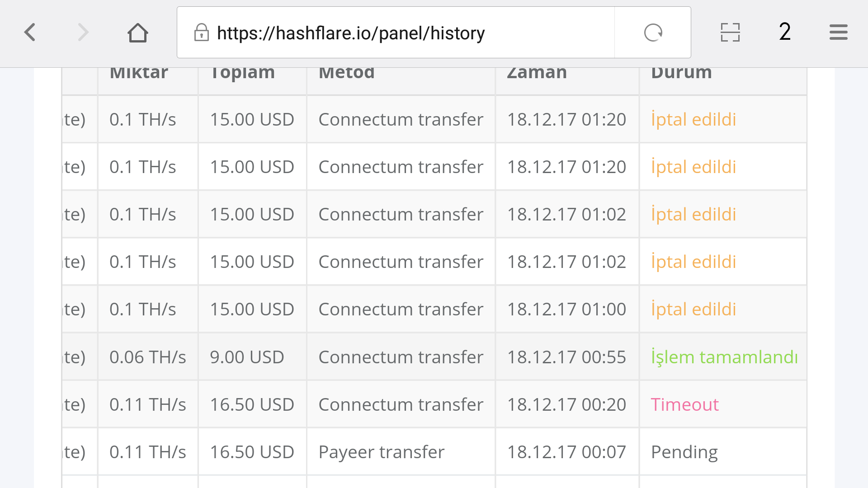Open the hamburger browser menu

[x=838, y=33]
